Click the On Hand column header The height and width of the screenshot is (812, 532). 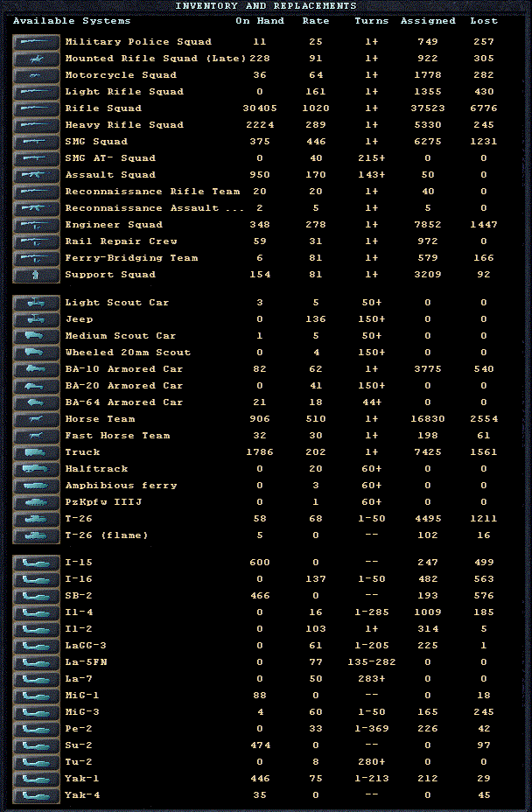click(260, 21)
